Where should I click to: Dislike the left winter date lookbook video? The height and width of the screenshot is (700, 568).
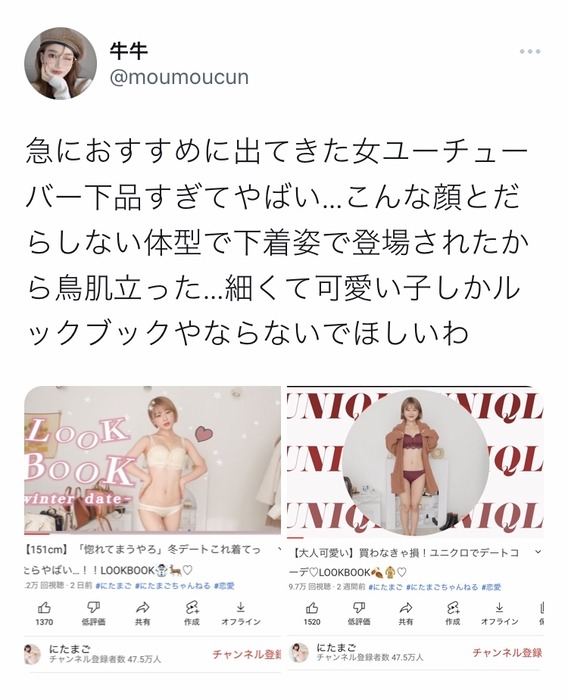click(x=93, y=613)
